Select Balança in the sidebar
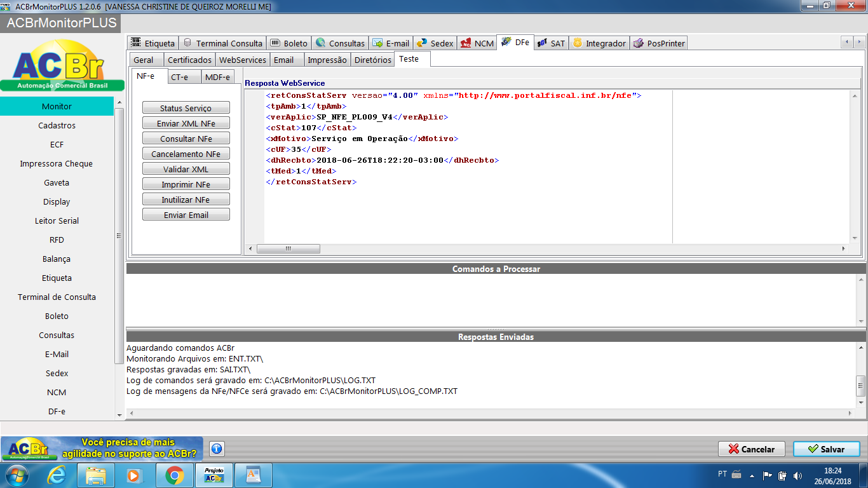The height and width of the screenshot is (488, 868). click(x=57, y=259)
